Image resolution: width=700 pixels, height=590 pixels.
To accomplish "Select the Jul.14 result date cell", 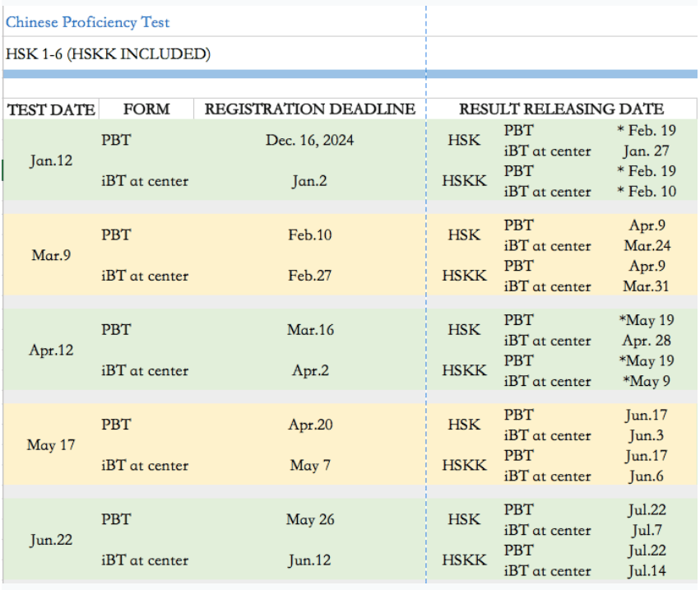I will click(646, 570).
